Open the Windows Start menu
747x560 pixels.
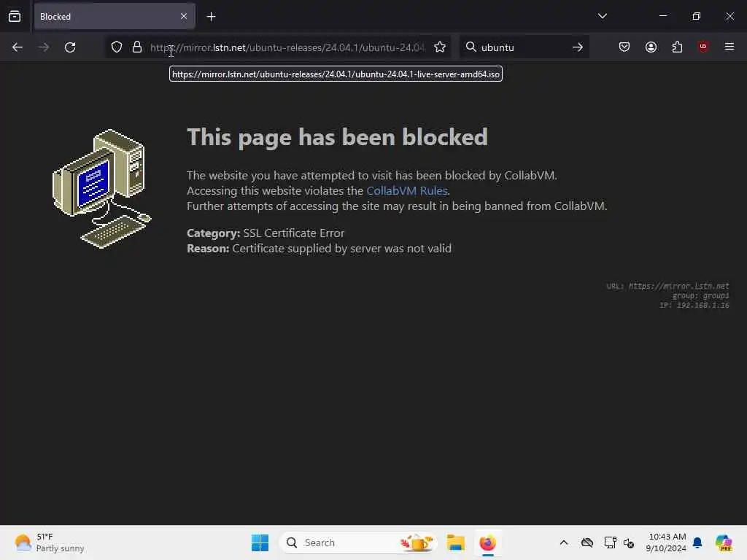click(x=260, y=542)
